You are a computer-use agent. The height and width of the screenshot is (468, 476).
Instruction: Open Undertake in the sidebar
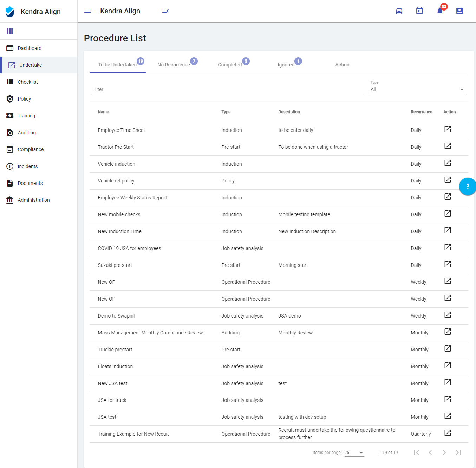[x=39, y=65]
